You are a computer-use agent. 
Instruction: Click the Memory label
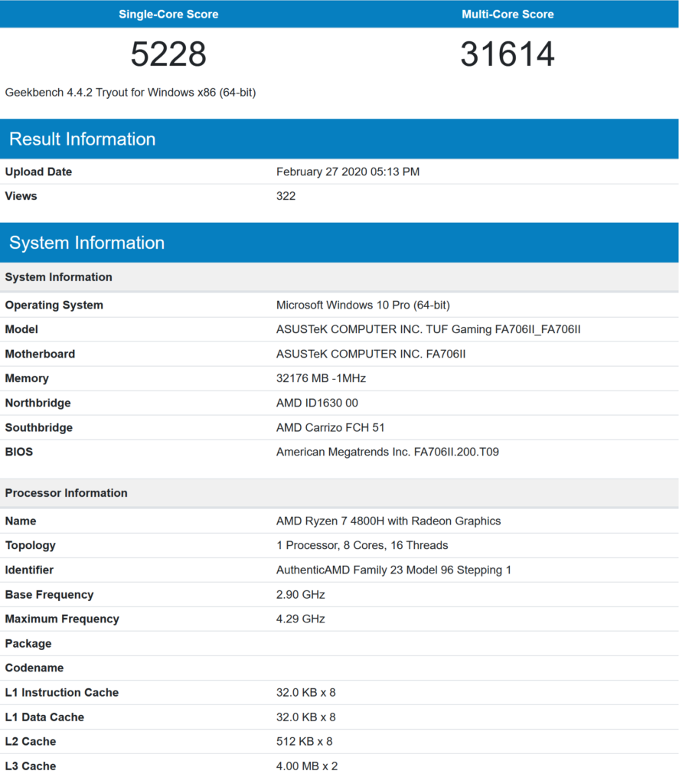point(27,378)
